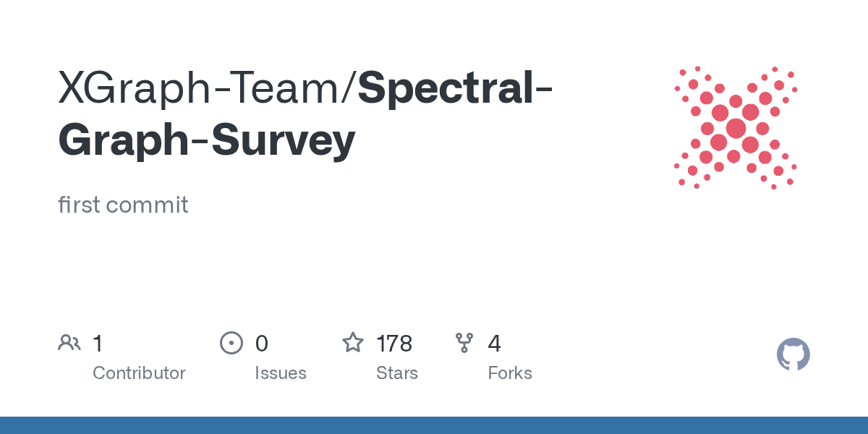The image size is (868, 434).
Task: Click the issues circle-dot icon
Action: [231, 343]
